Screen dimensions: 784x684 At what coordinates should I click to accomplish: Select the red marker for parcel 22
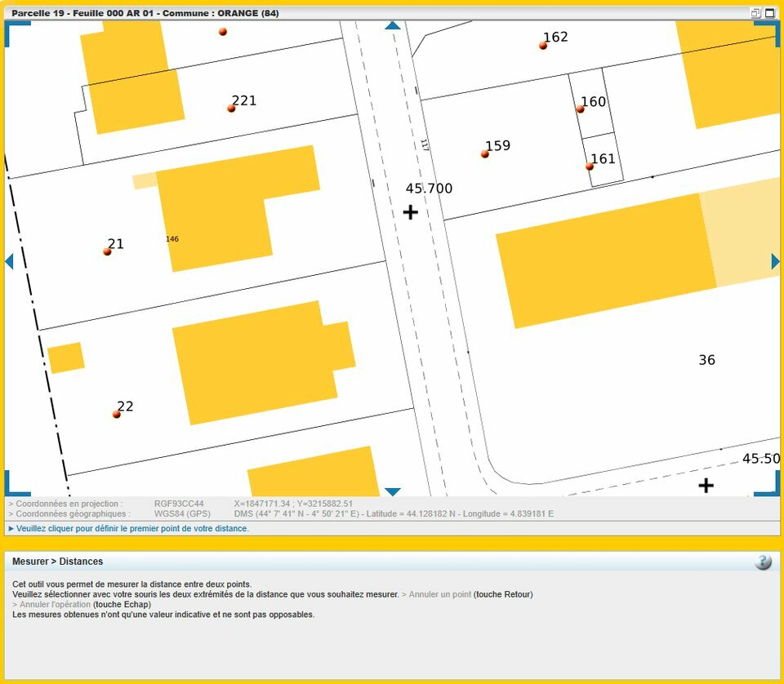coord(117,415)
